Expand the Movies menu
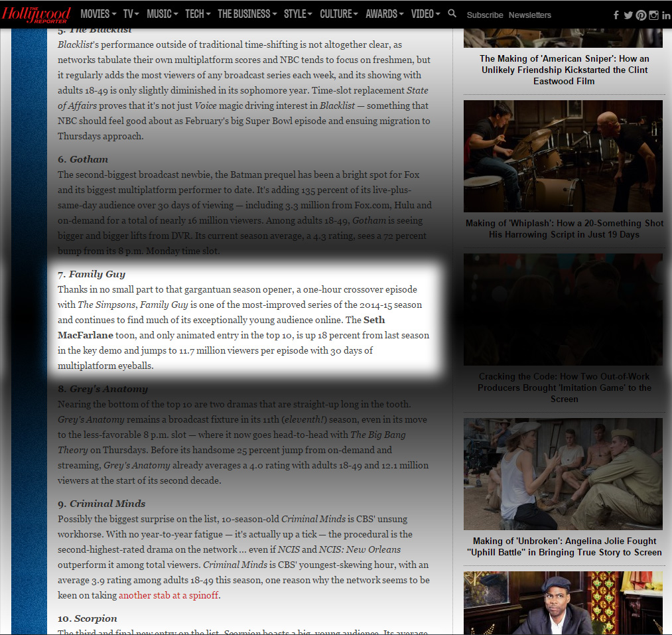Viewport: 672px width, 635px height. pos(98,14)
